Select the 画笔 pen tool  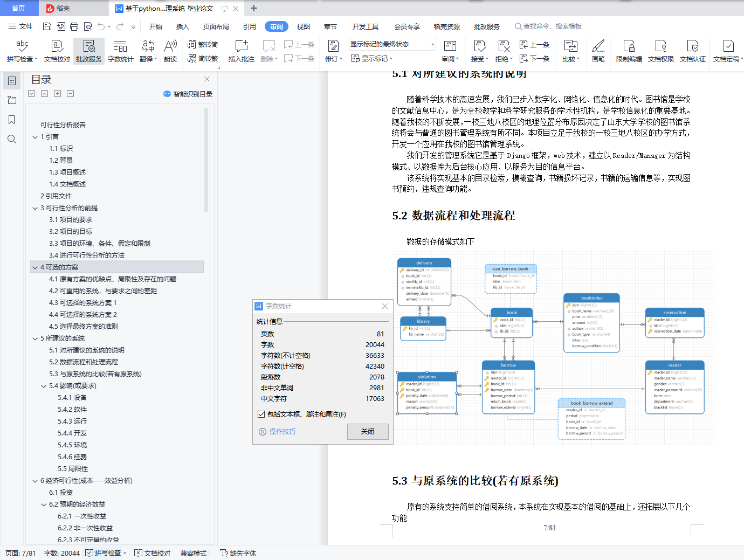(598, 51)
